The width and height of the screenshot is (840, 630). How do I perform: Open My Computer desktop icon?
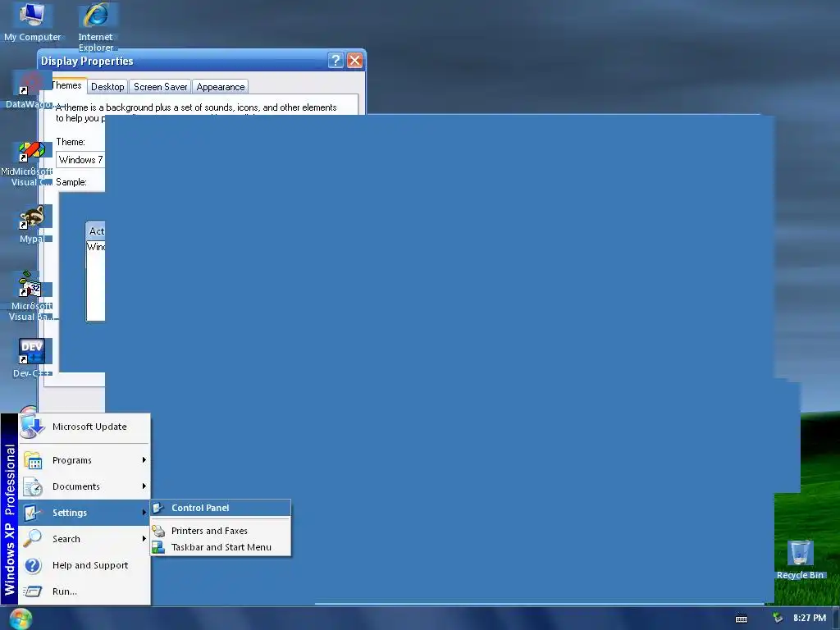(32, 21)
